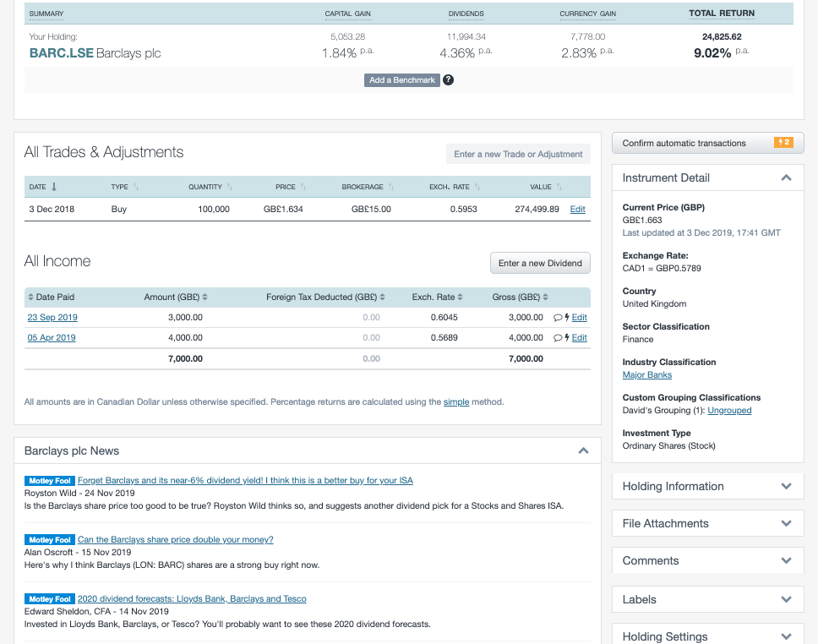This screenshot has height=644, width=818.
Task: Click the Add a Benchmark button
Action: [x=401, y=80]
